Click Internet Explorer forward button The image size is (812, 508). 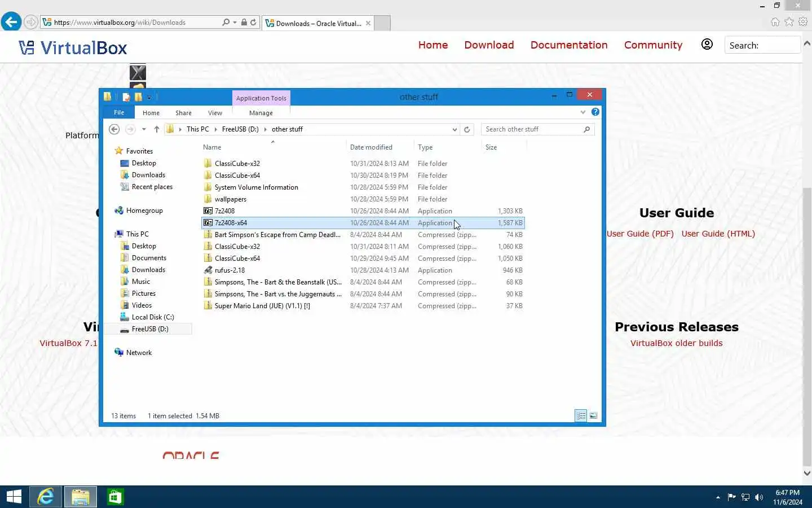31,23
